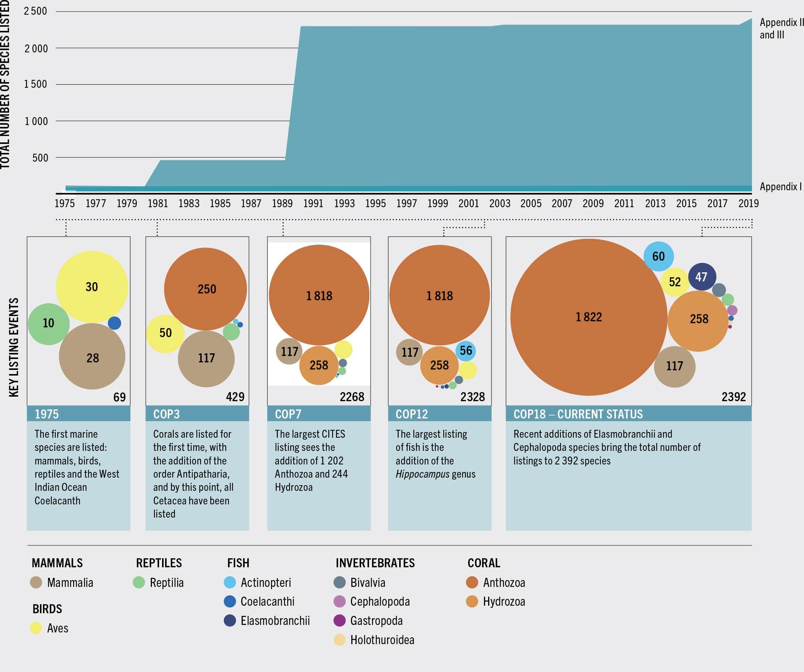Click the total 2268 in COP7 panel
The height and width of the screenshot is (672, 804).
point(352,397)
